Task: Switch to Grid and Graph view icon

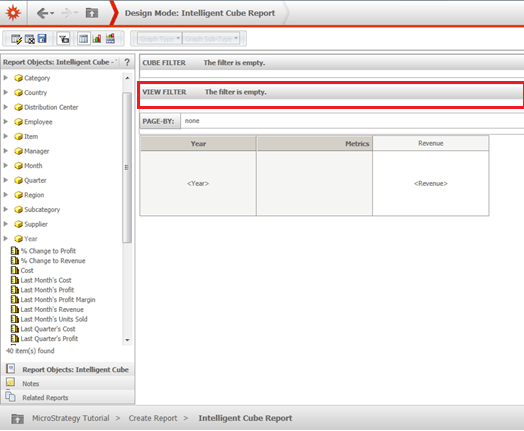Action: point(110,38)
